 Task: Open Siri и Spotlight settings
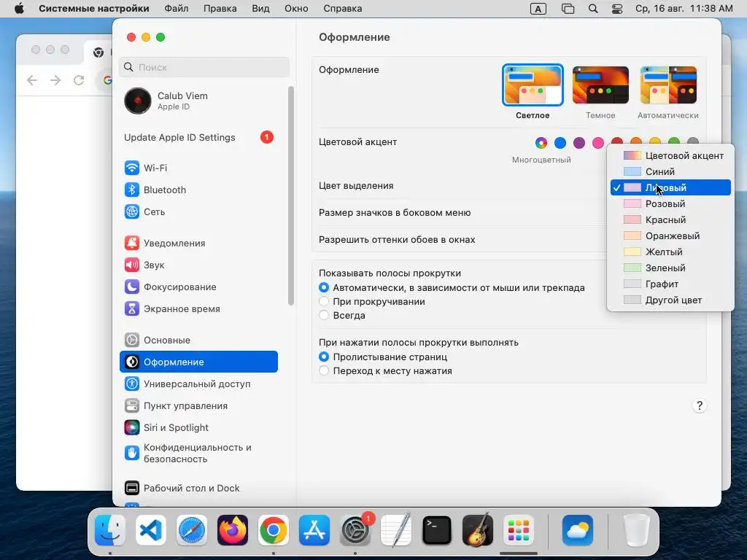pos(198,427)
